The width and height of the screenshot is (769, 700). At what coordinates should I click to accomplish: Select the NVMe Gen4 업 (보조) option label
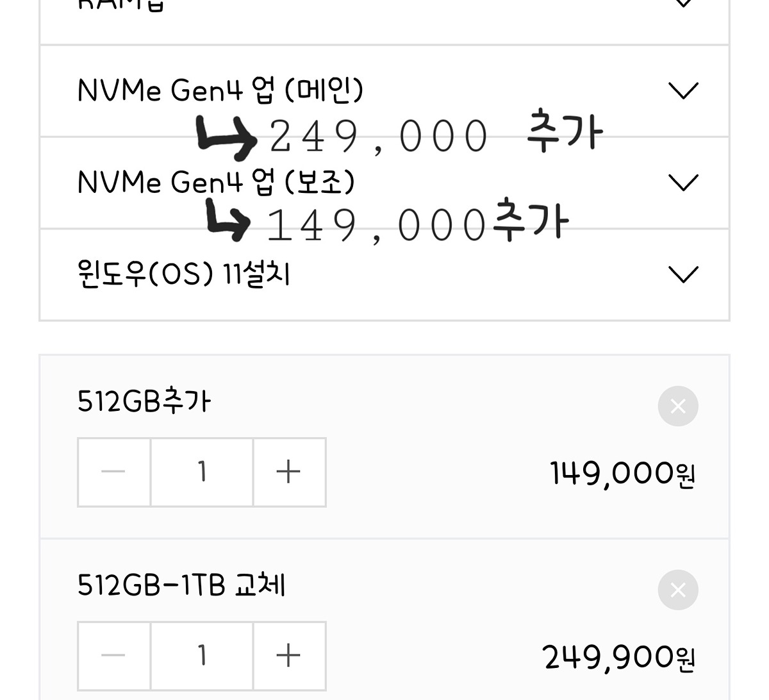(215, 183)
